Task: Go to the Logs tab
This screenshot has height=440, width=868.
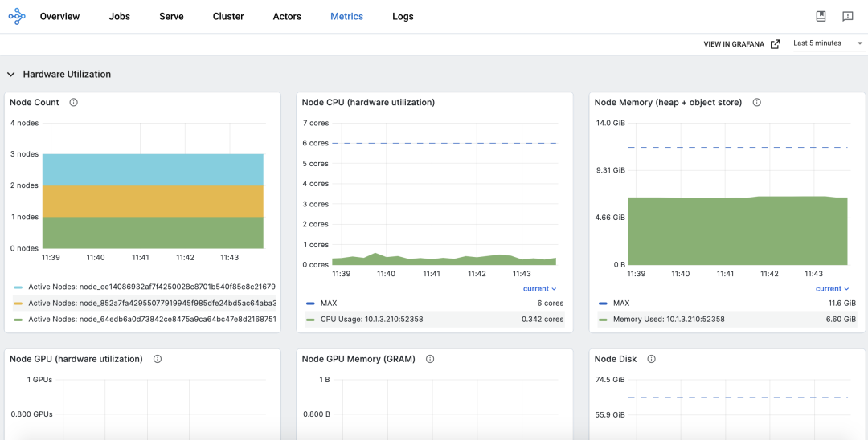Action: 403,17
